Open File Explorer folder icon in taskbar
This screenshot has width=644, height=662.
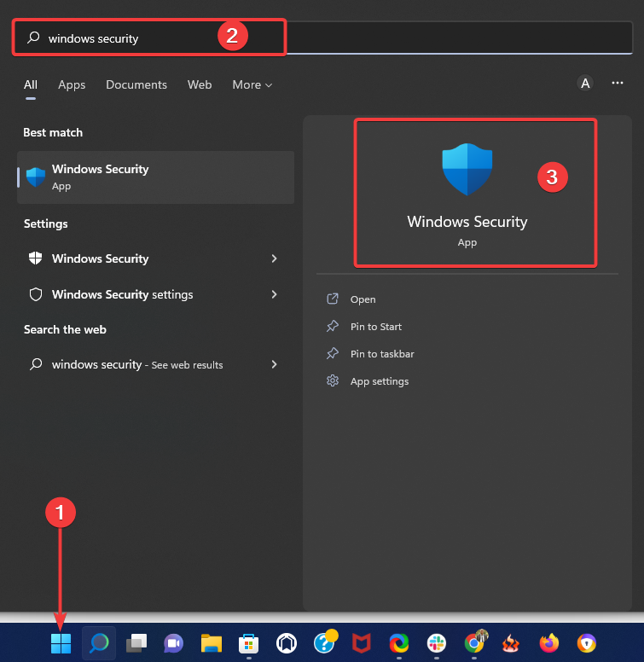(211, 643)
